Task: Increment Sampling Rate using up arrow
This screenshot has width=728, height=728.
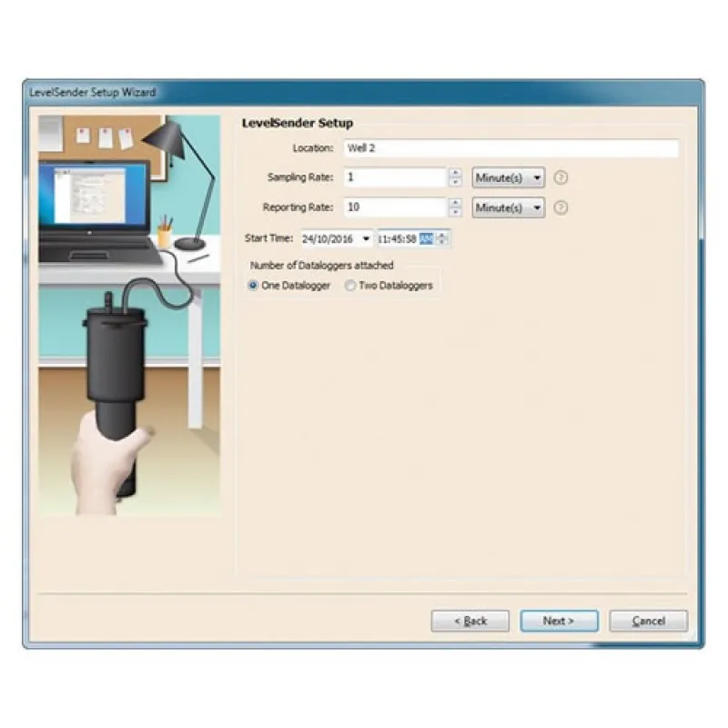Action: (454, 174)
